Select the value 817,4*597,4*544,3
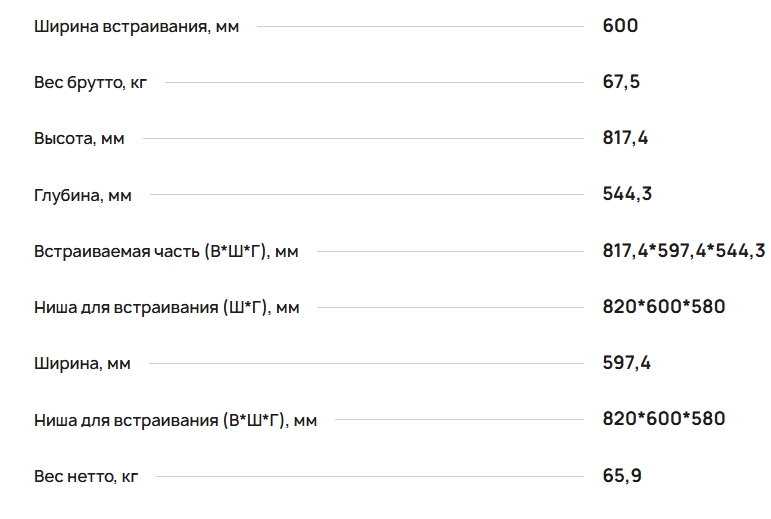 (x=684, y=251)
